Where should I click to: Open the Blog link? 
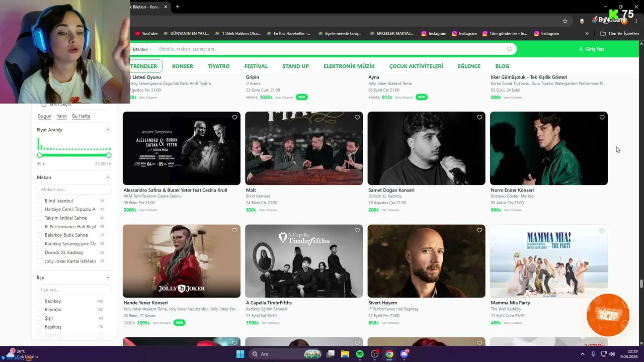(502, 66)
